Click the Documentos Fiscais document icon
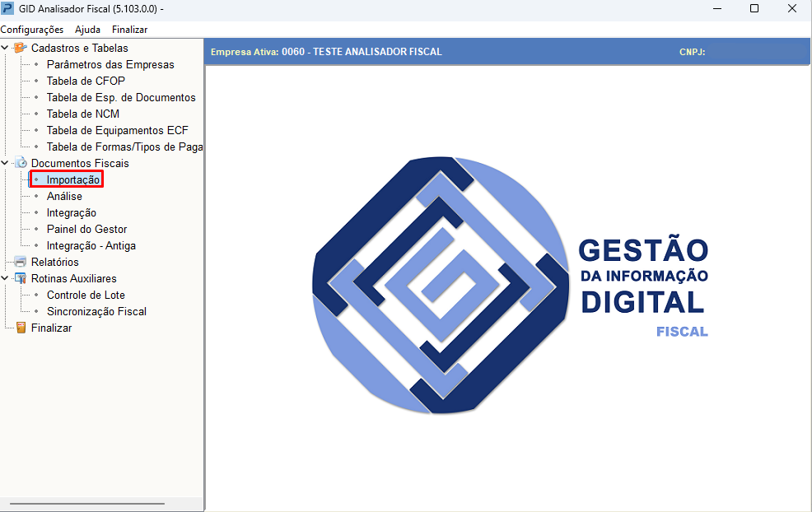 [x=21, y=163]
